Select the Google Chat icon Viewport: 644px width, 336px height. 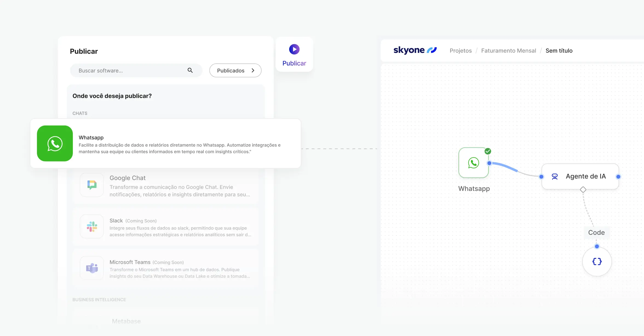[x=92, y=185]
